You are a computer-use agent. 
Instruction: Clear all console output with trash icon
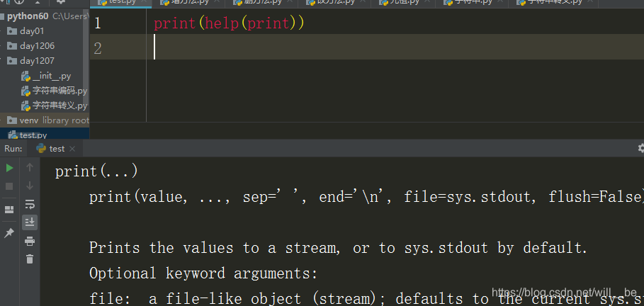(30, 259)
